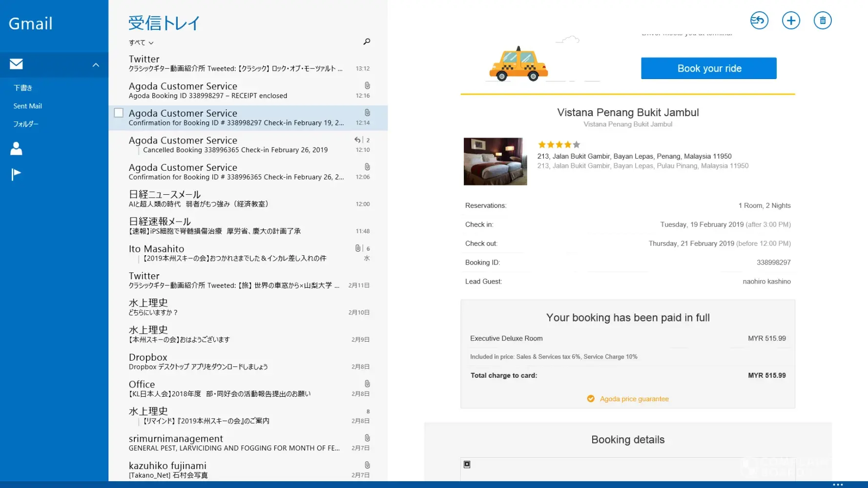Viewport: 868px width, 488px height.
Task: Open the People contacts icon in sidebar
Action: [x=17, y=148]
